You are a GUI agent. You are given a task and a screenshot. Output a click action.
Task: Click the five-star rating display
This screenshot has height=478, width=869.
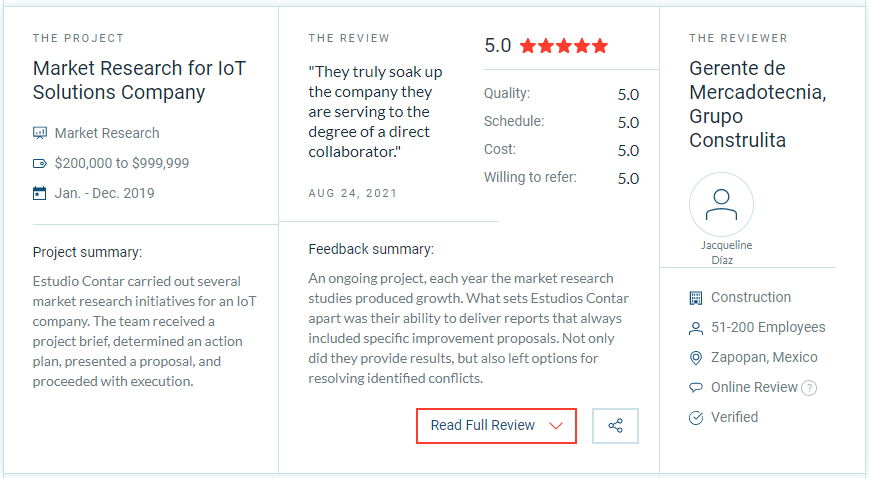pos(563,46)
